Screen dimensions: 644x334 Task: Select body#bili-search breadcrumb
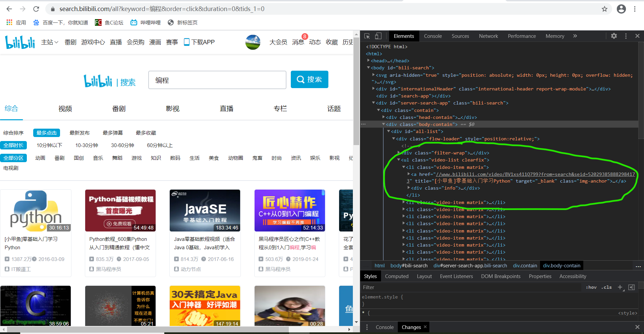409,266
